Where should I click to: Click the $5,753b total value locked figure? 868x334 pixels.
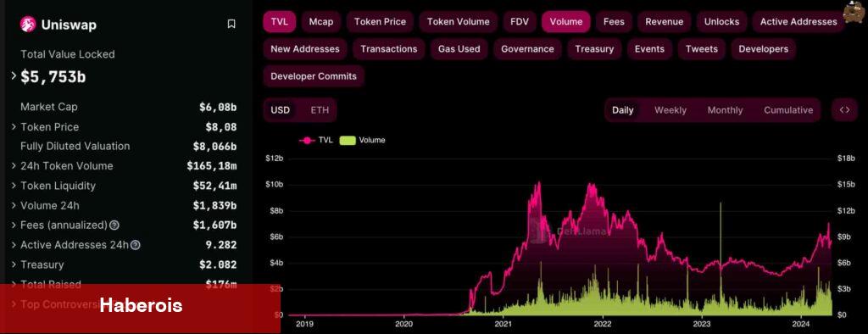click(x=53, y=77)
